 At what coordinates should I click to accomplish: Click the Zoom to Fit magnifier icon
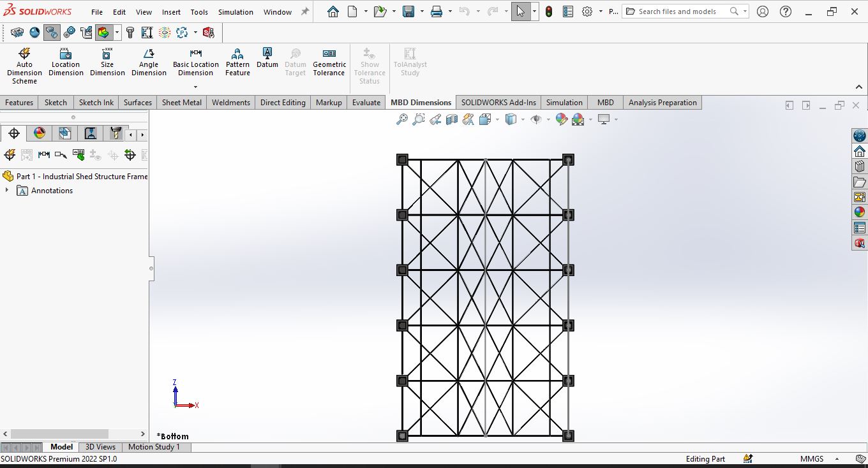pyautogui.click(x=401, y=119)
